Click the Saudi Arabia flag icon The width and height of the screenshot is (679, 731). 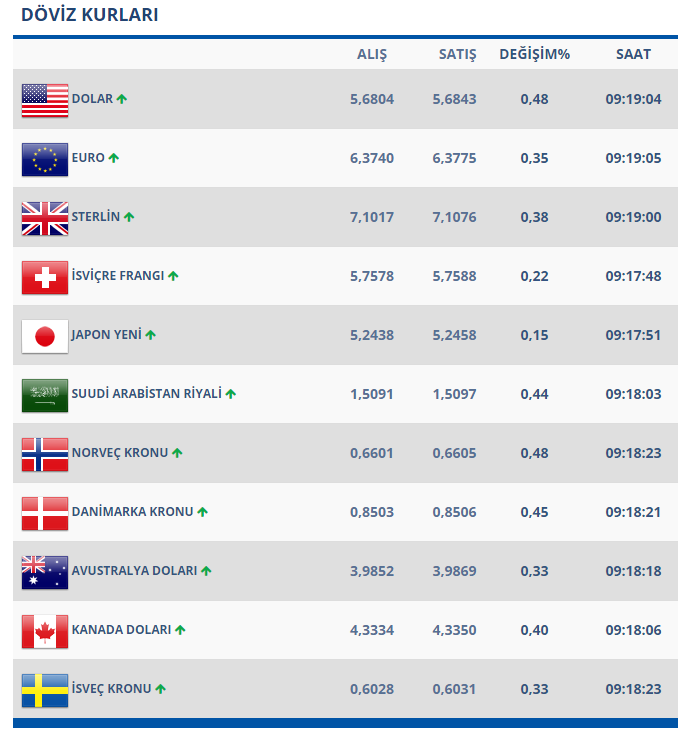[45, 395]
